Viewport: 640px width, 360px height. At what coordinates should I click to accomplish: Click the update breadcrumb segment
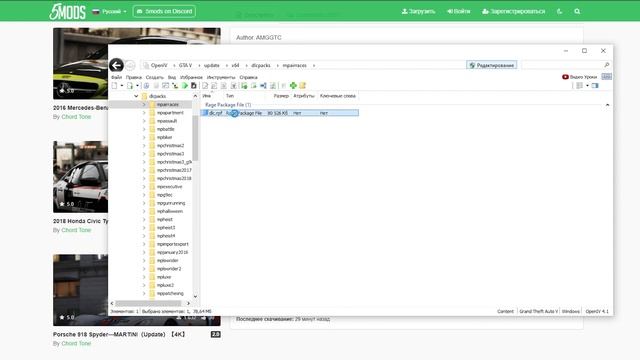[211, 65]
